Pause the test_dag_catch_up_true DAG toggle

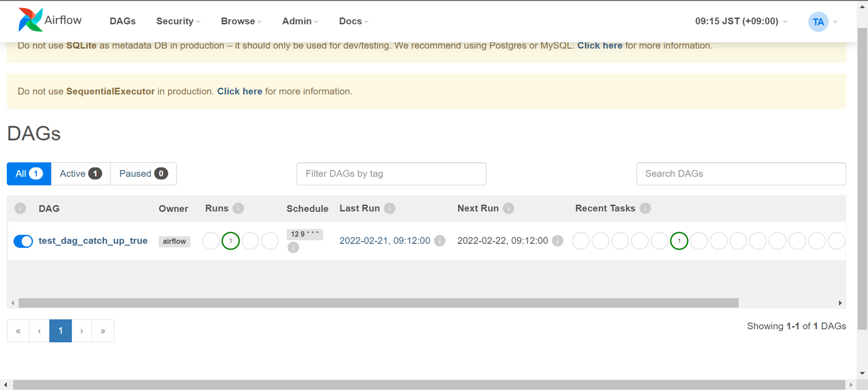pos(23,241)
